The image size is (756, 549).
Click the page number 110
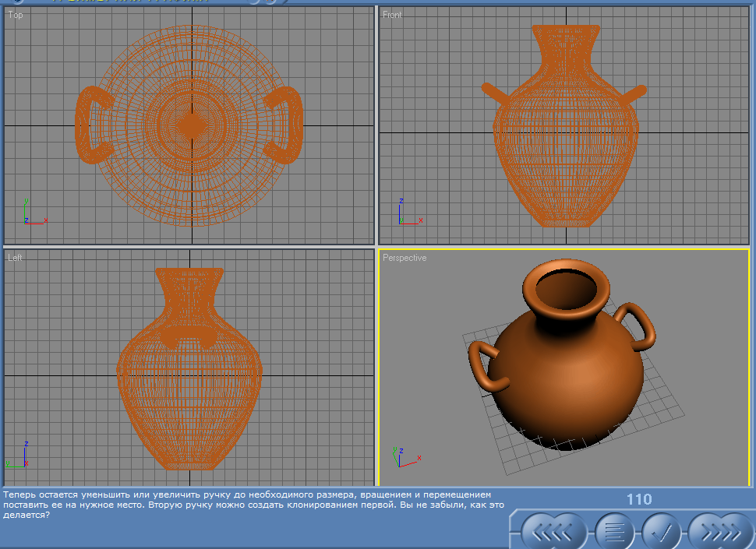pos(639,499)
